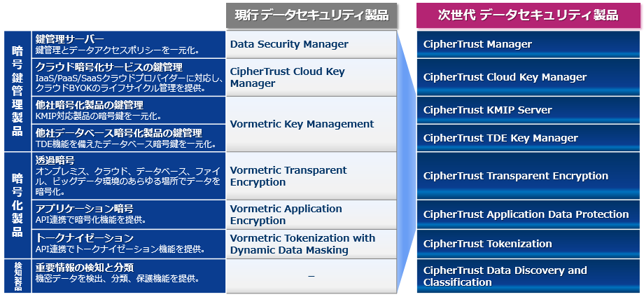Image resolution: width=644 pixels, height=297 pixels.
Task: Click the 次世代 データセキュリティ製品 header
Action: (528, 15)
